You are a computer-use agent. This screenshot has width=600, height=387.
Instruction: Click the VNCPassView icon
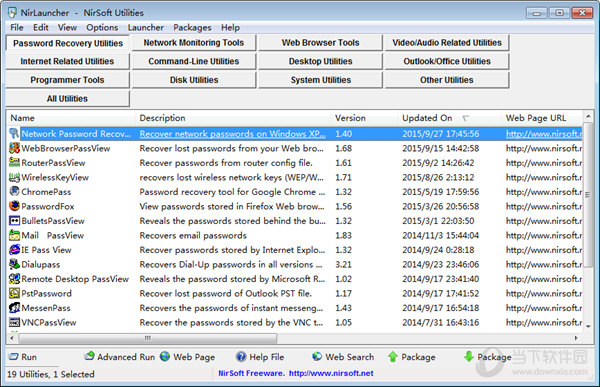pyautogui.click(x=14, y=323)
